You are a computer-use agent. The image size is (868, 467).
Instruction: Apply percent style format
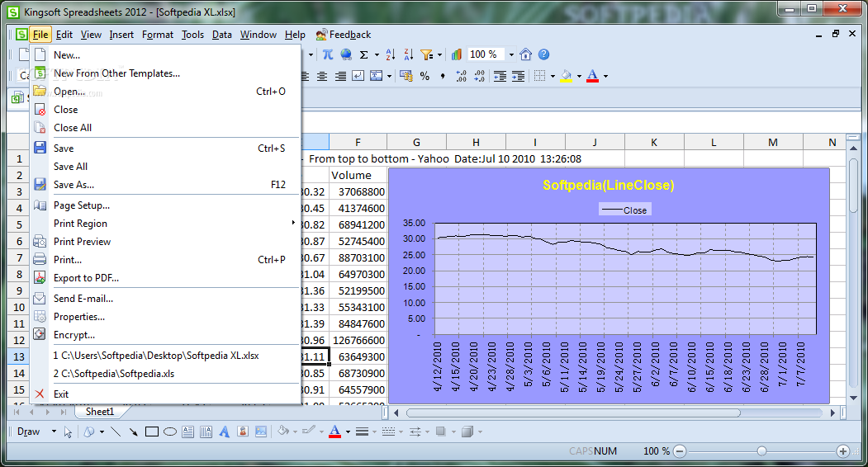425,77
